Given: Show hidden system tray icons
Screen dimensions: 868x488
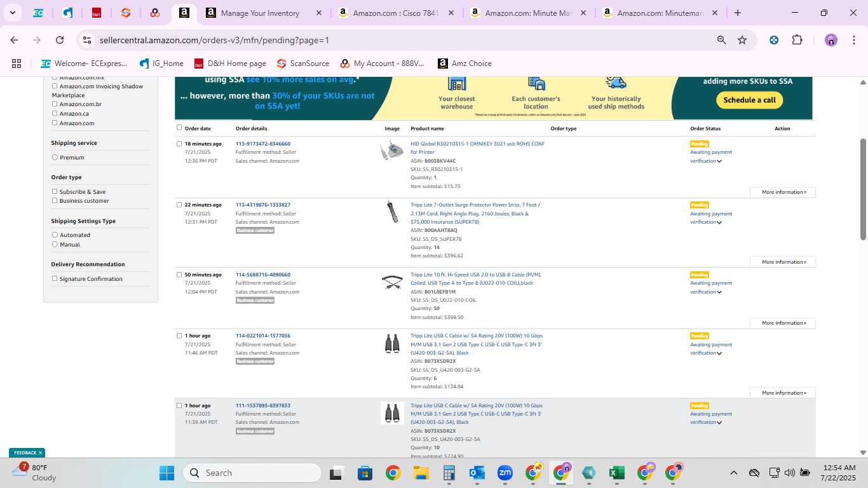Looking at the screenshot, I should pyautogui.click(x=733, y=473).
